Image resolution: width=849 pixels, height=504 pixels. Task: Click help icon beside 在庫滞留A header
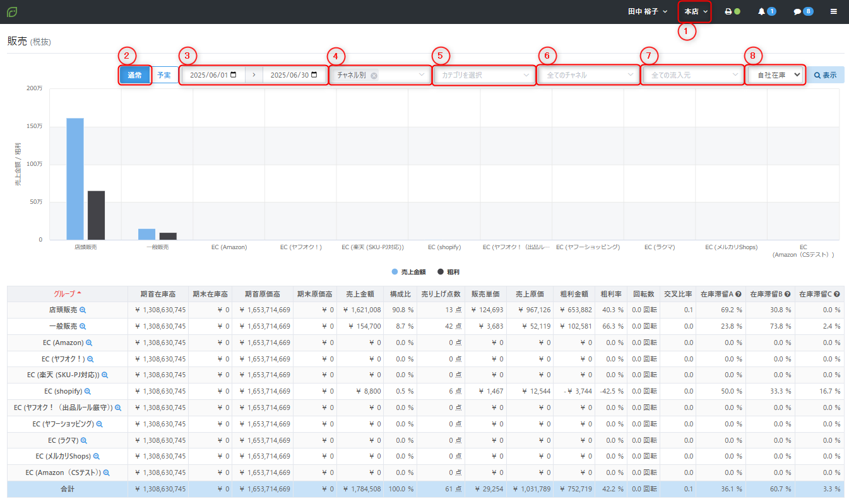[x=738, y=294]
